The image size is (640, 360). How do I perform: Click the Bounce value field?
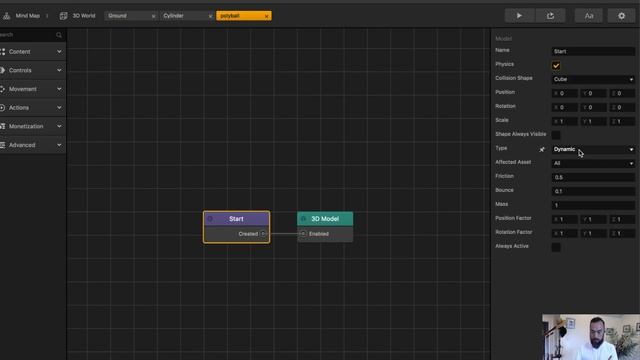pos(593,191)
